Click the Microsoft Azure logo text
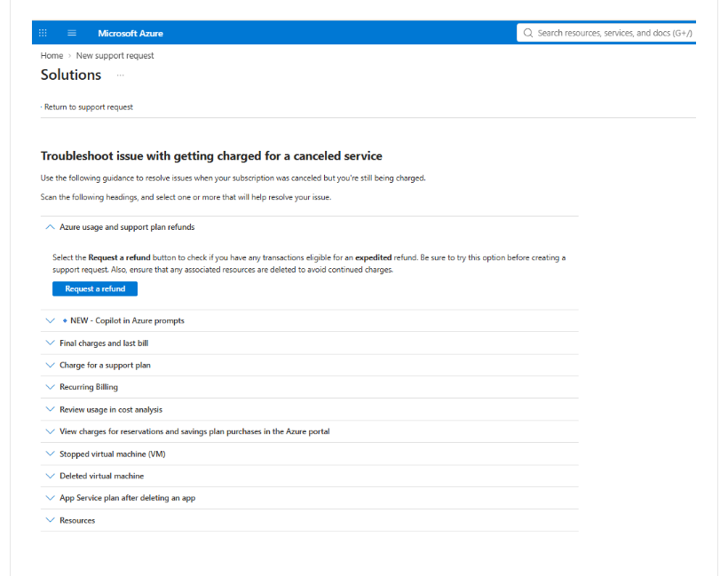728x576 pixels. pos(131,34)
